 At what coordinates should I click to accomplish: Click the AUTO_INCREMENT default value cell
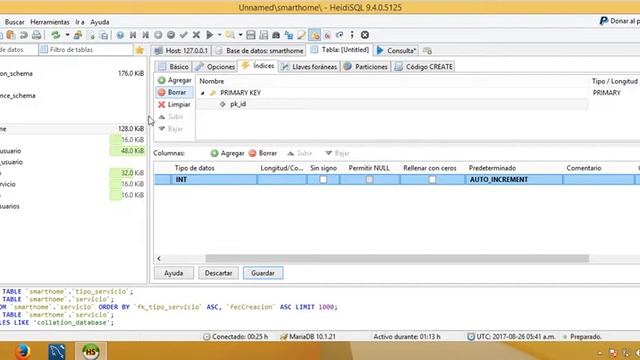click(x=513, y=180)
